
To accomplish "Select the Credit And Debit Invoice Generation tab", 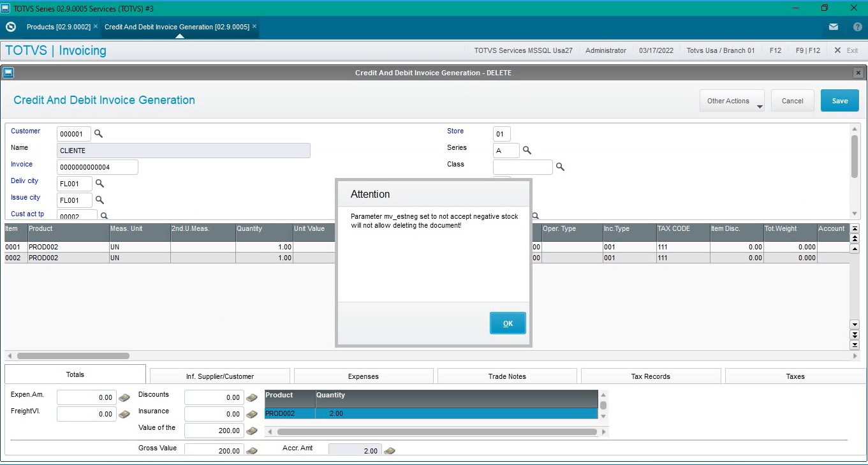I will tap(177, 27).
